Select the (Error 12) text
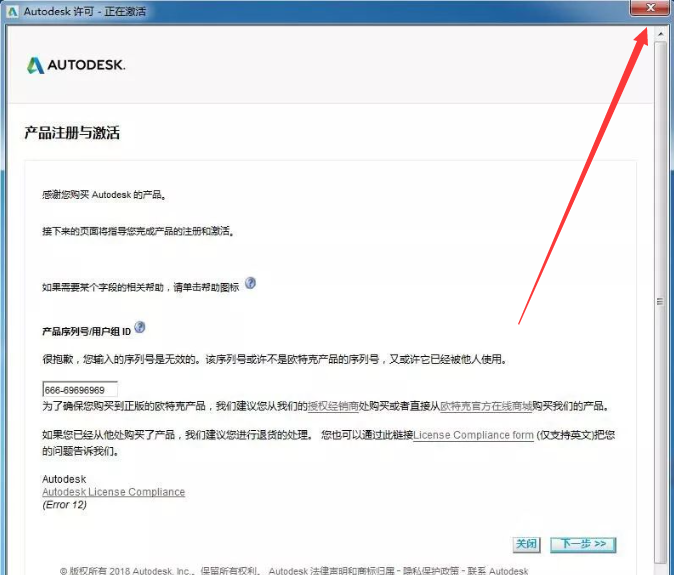 [64, 505]
